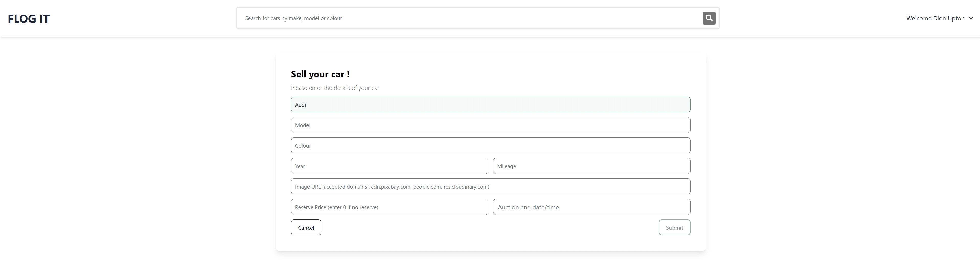
Task: Open the Auction end date/time picker
Action: [x=591, y=207]
